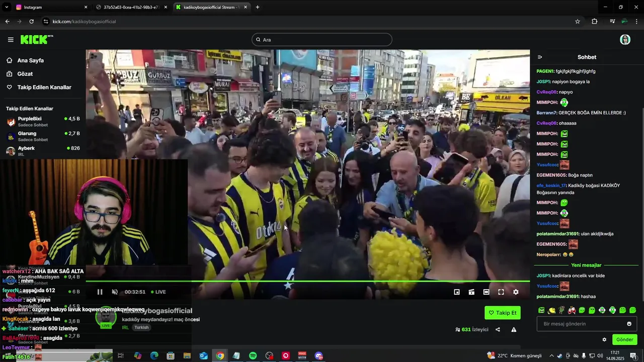
Task: Click username Barrann7 in chat
Action: pyautogui.click(x=547, y=113)
